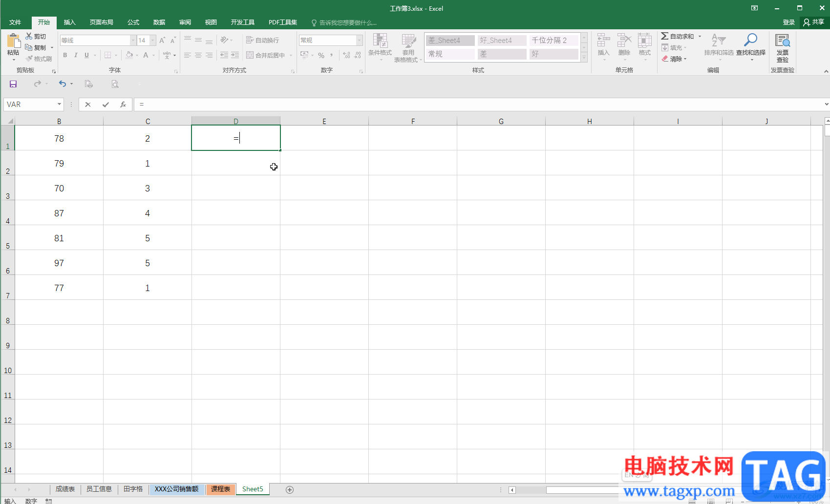Click AutoSum (自动求和)
Viewport: 830px width, 504px height.
point(678,36)
